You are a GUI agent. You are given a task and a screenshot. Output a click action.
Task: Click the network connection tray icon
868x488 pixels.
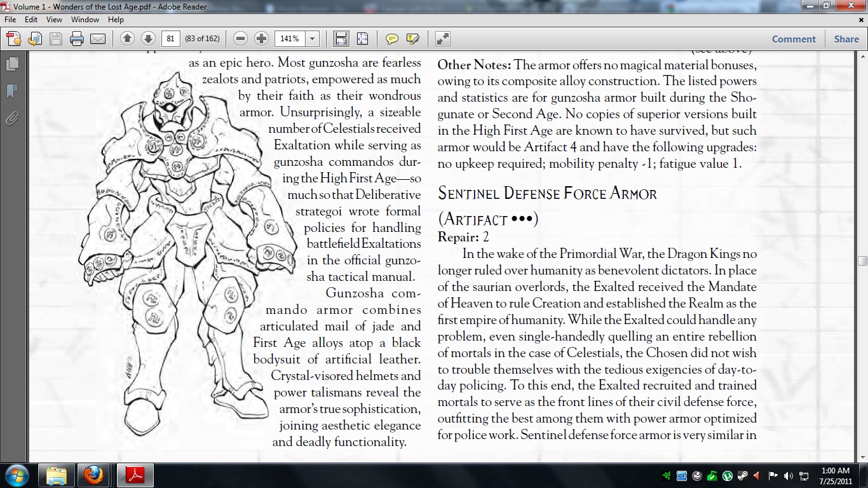804,475
